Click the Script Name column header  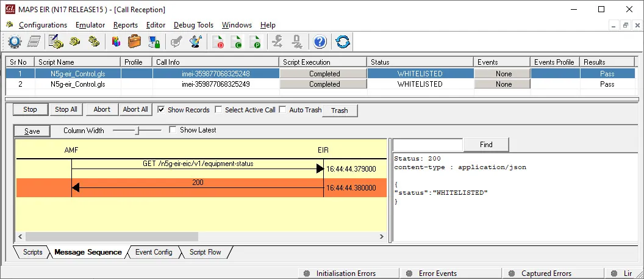tap(77, 62)
